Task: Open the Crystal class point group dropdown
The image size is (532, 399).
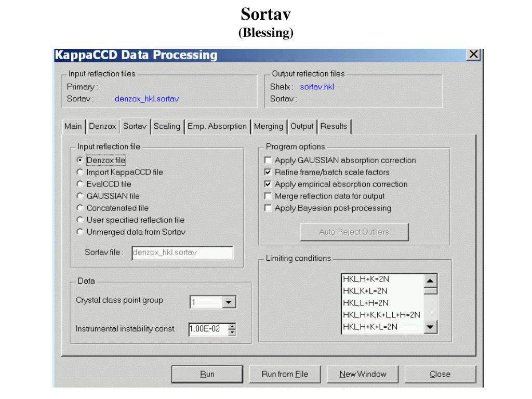Action: 229,302
